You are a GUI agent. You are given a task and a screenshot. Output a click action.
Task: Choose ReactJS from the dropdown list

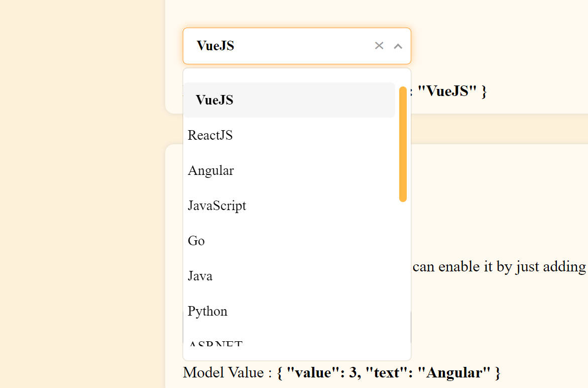coord(210,135)
